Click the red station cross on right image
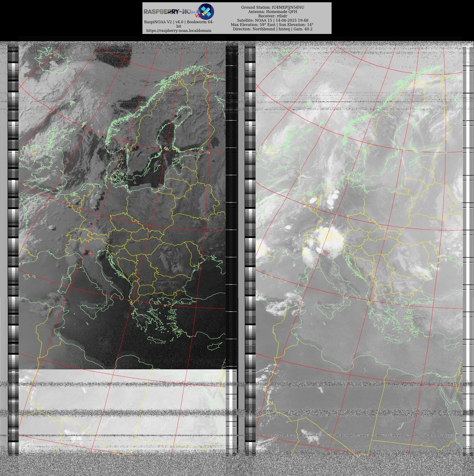The image size is (474, 476). (x=327, y=253)
